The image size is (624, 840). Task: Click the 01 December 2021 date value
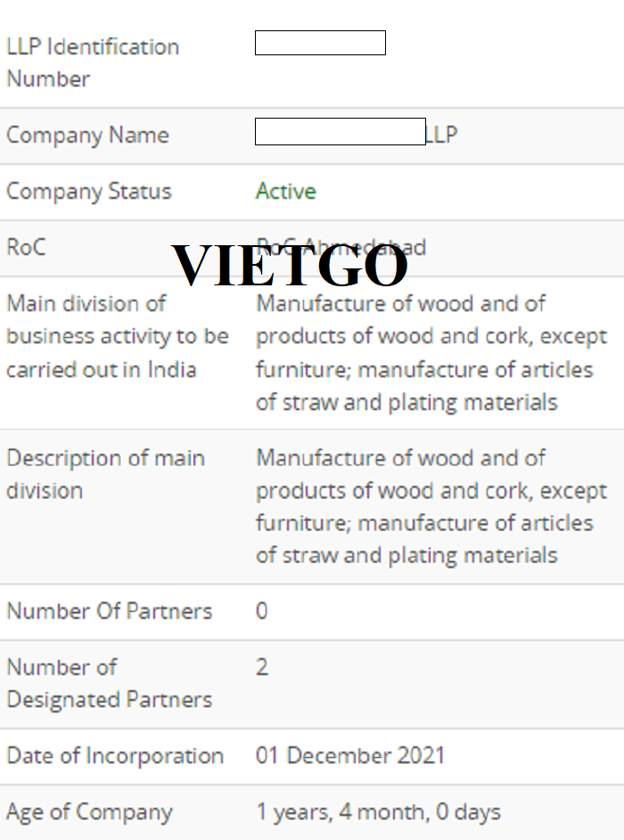click(350, 755)
